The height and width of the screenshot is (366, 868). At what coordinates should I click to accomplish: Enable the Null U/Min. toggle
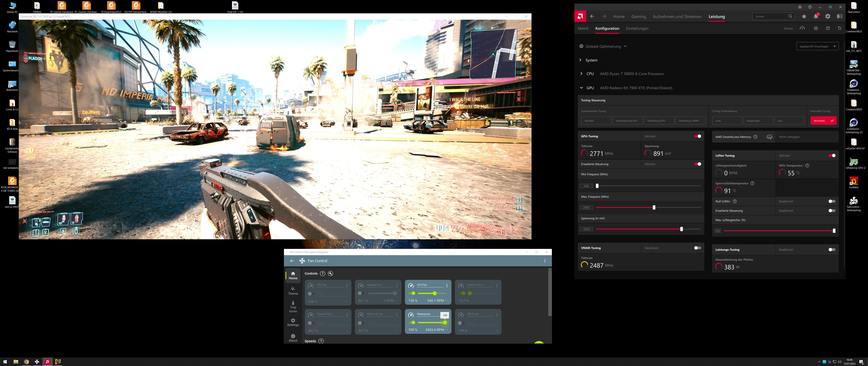point(832,201)
